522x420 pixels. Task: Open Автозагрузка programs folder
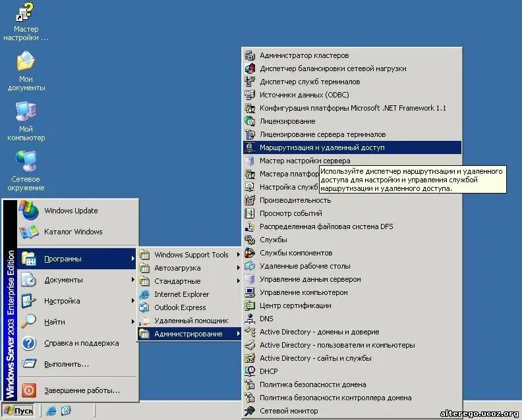point(189,268)
